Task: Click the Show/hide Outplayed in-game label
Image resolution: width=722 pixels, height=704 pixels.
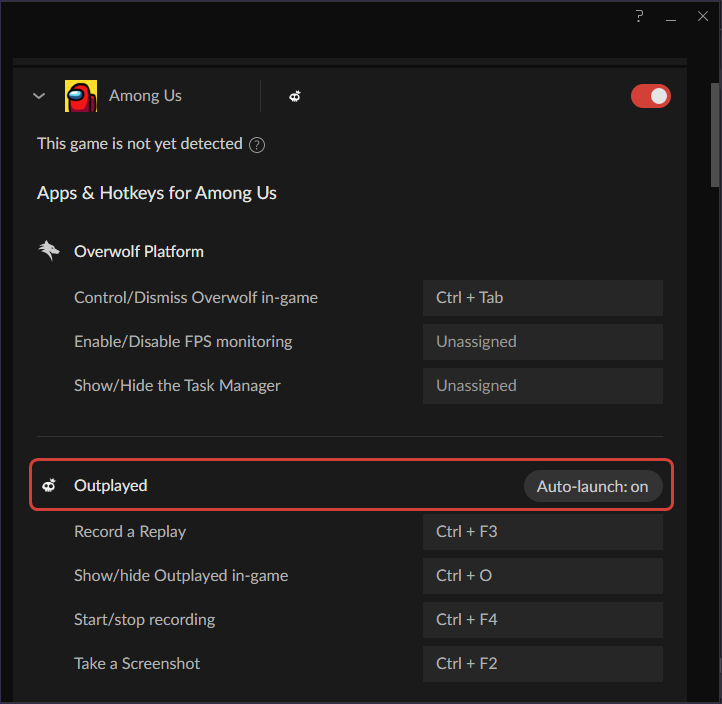Action: pyautogui.click(x=181, y=576)
